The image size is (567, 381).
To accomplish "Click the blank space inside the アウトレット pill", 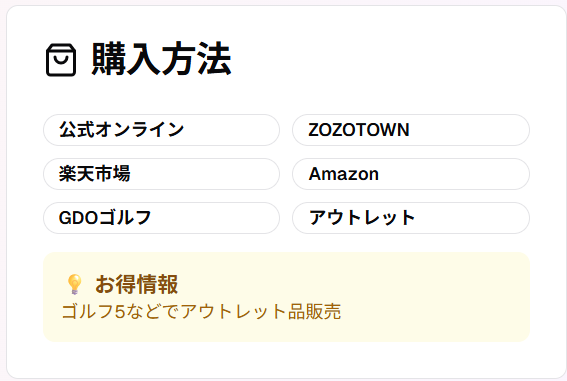I will (472, 218).
